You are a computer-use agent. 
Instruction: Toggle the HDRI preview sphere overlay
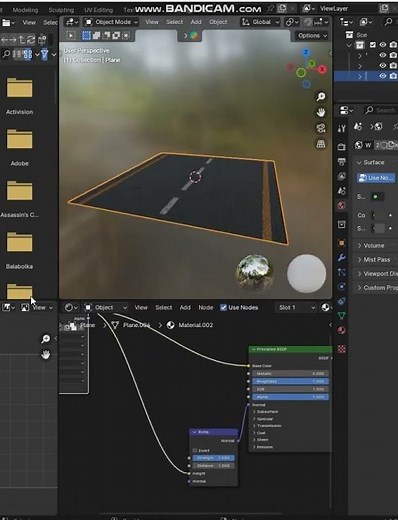[255, 273]
